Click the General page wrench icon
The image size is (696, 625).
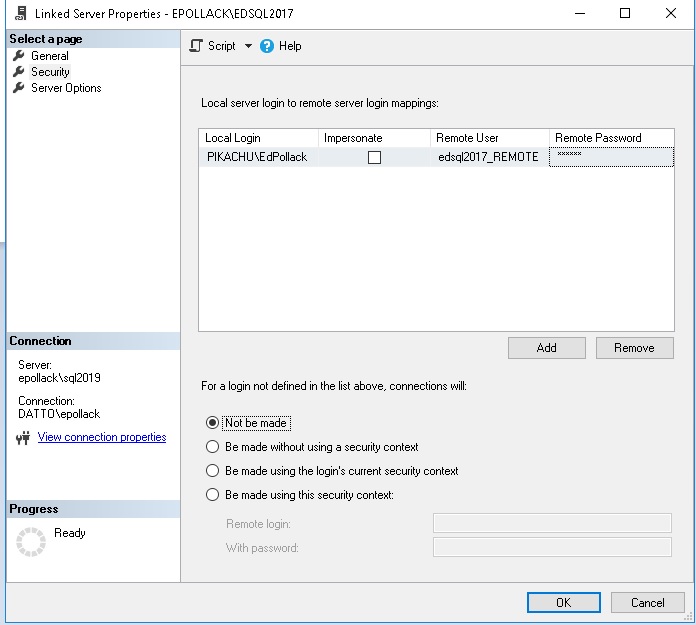[x=18, y=56]
